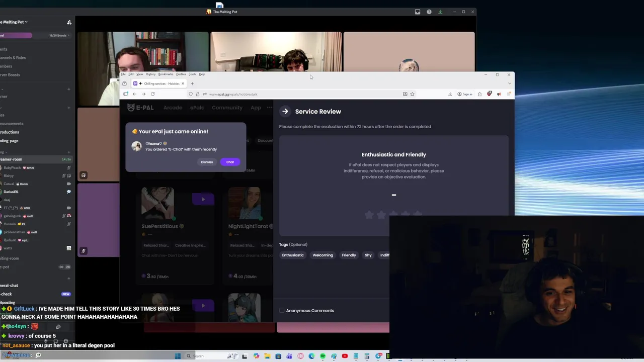Viewport: 644px width, 362px height.
Task: Click the site padlock icon
Action: [x=197, y=94]
